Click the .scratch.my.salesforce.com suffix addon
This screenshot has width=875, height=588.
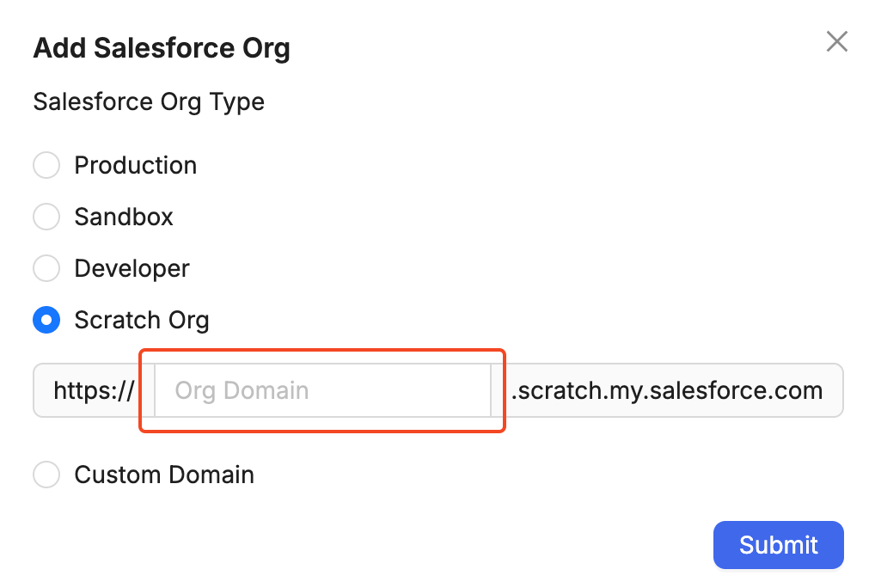(x=667, y=390)
